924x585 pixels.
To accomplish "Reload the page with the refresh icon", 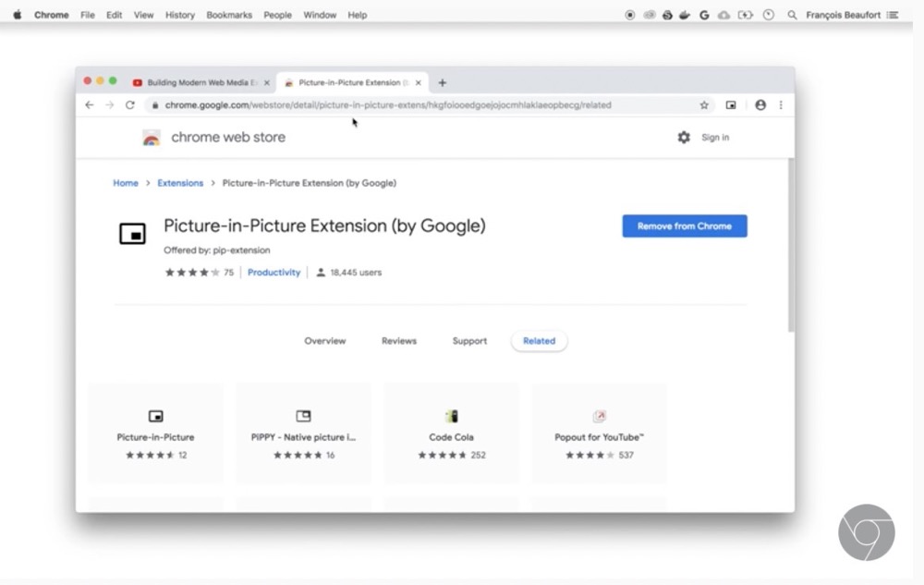I will 130,105.
